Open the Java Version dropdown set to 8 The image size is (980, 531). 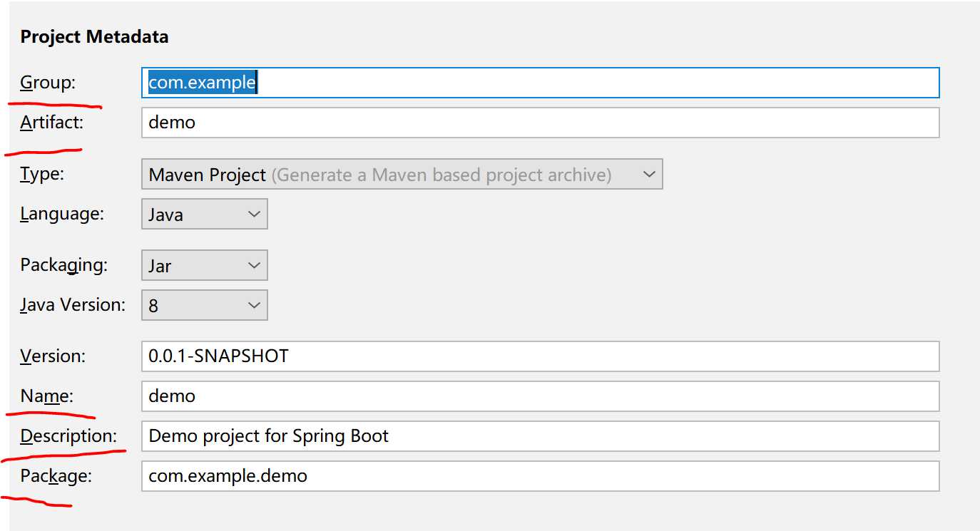click(205, 305)
